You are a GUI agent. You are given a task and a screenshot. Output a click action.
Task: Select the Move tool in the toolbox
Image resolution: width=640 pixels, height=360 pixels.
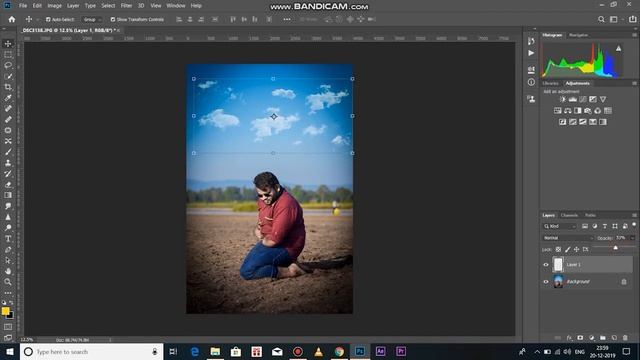(x=8, y=44)
